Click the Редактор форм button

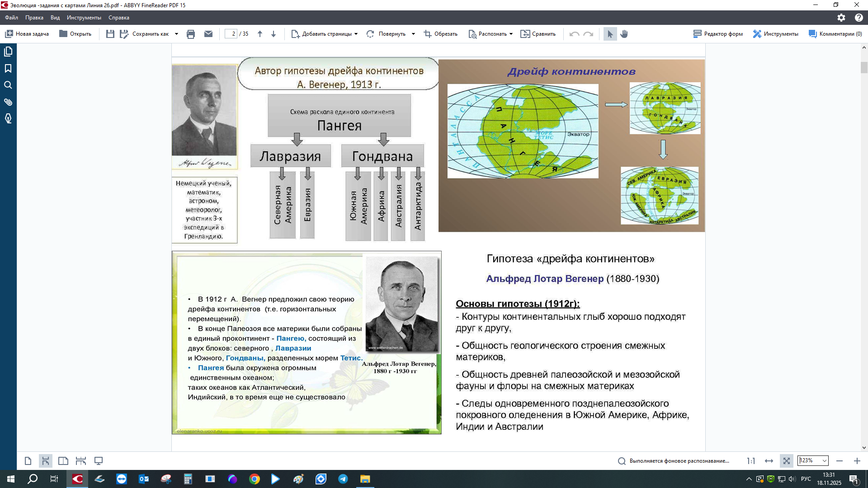point(718,34)
